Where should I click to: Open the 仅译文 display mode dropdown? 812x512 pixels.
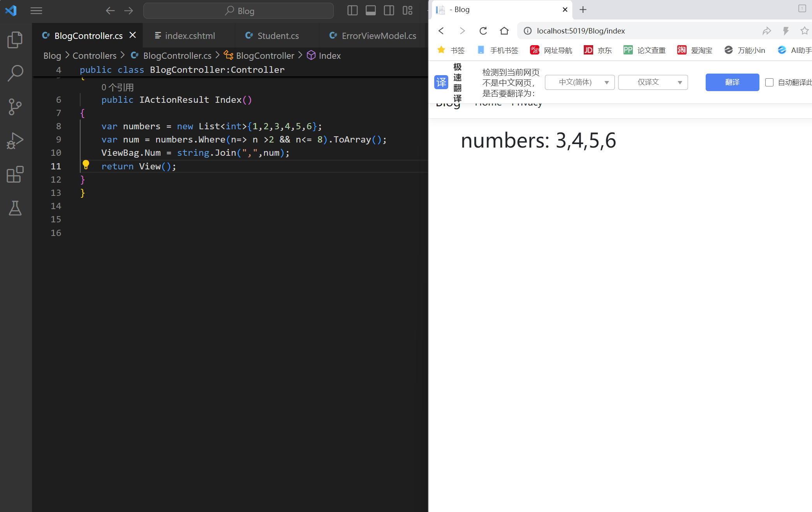pyautogui.click(x=653, y=82)
